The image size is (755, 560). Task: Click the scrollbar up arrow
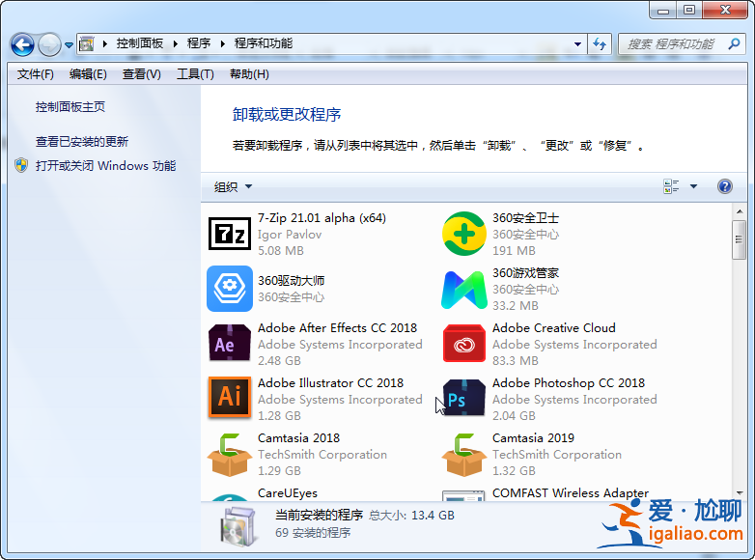[740, 211]
